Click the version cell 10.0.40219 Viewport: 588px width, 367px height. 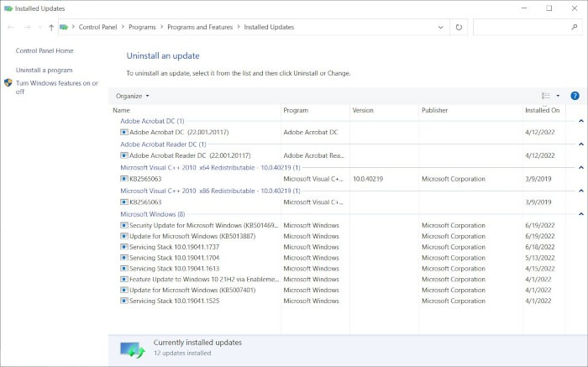tap(368, 179)
